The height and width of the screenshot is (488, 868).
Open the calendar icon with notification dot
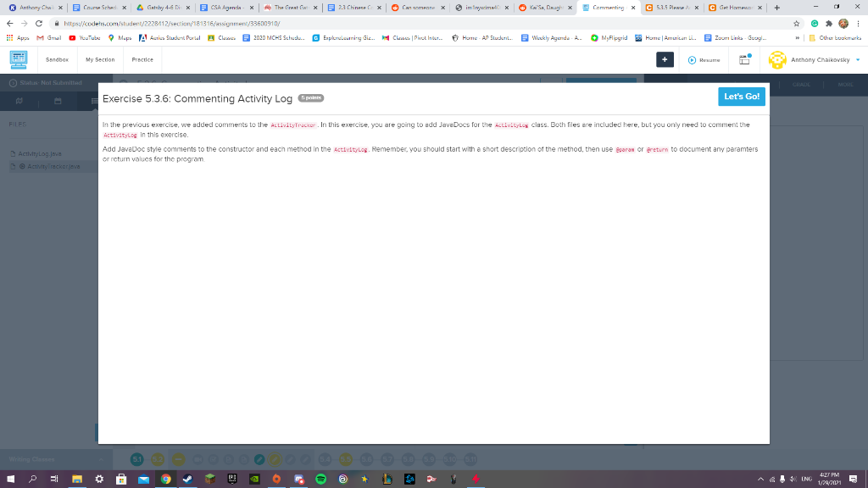pyautogui.click(x=746, y=59)
